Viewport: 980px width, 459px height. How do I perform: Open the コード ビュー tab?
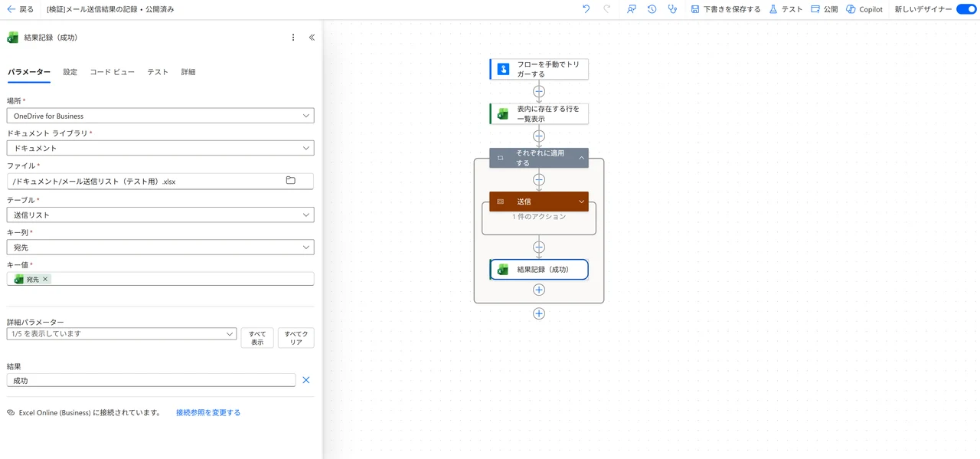[112, 72]
